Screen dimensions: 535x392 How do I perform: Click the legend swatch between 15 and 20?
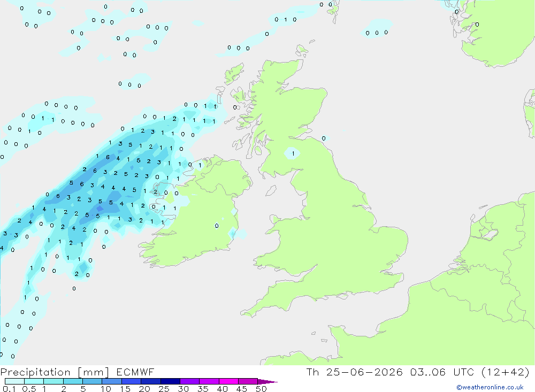click(132, 381)
